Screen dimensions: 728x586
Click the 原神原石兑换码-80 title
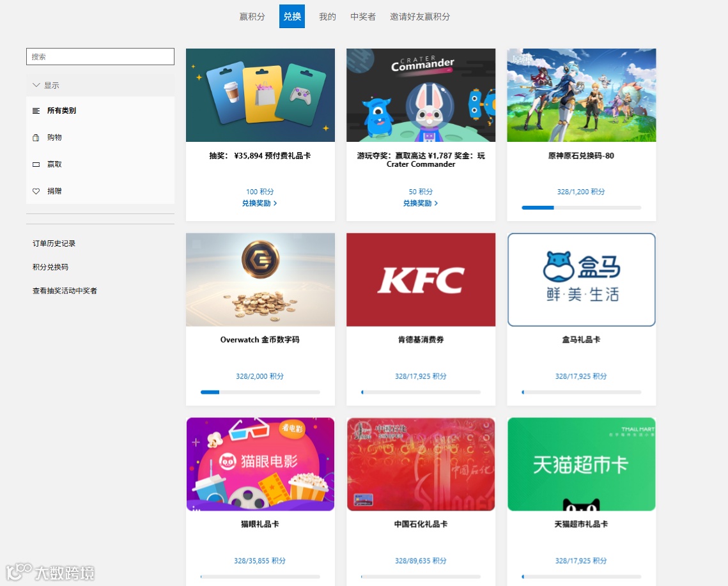581,155
